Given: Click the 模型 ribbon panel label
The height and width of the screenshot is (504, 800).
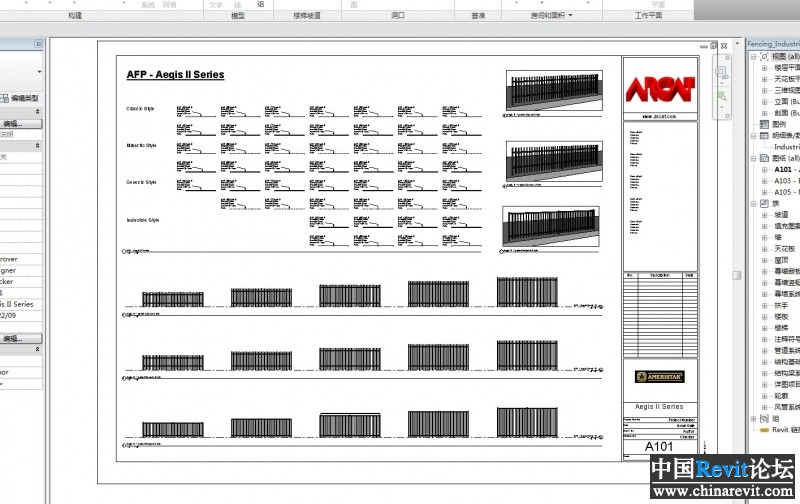Looking at the screenshot, I should coord(238,15).
